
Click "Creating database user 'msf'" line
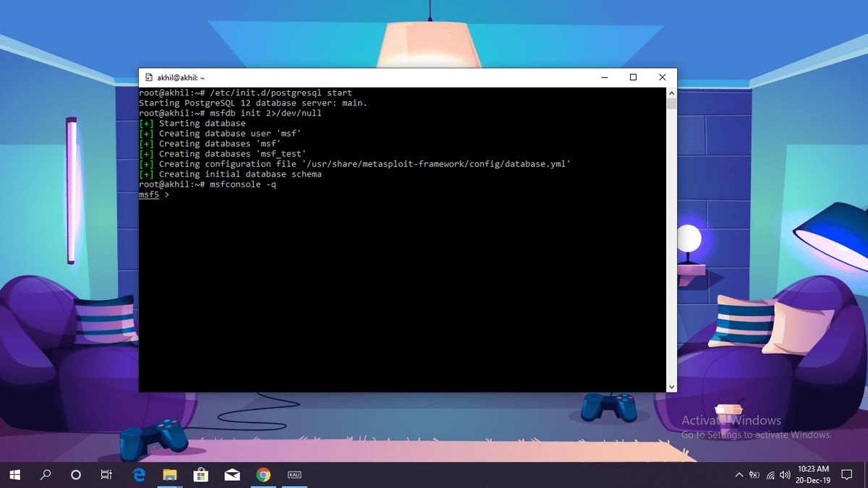(x=220, y=134)
